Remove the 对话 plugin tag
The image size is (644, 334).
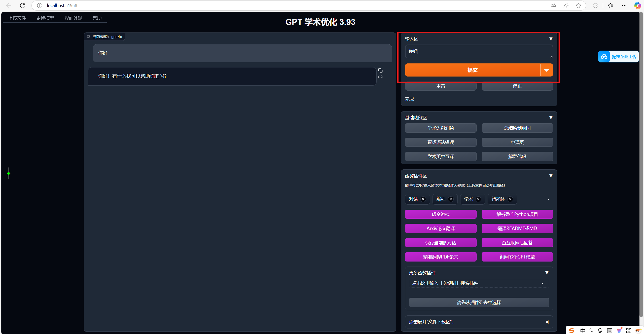[423, 199]
